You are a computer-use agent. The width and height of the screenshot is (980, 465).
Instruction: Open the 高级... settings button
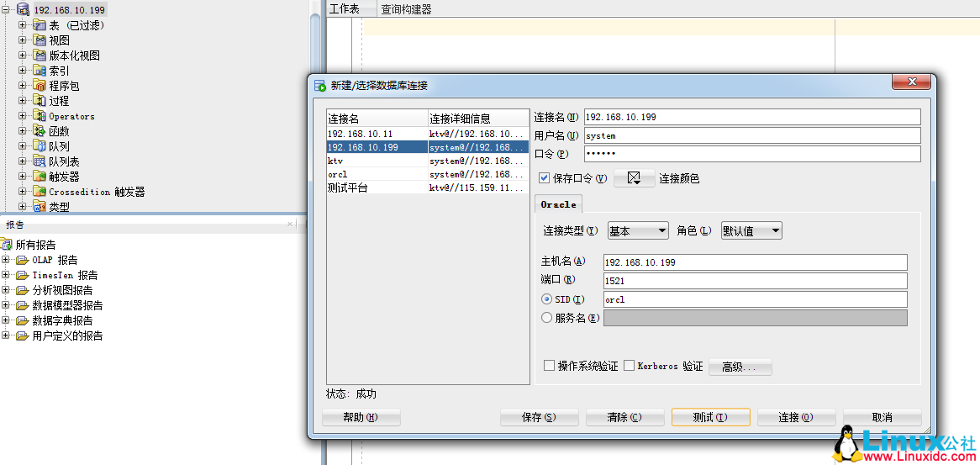[740, 367]
